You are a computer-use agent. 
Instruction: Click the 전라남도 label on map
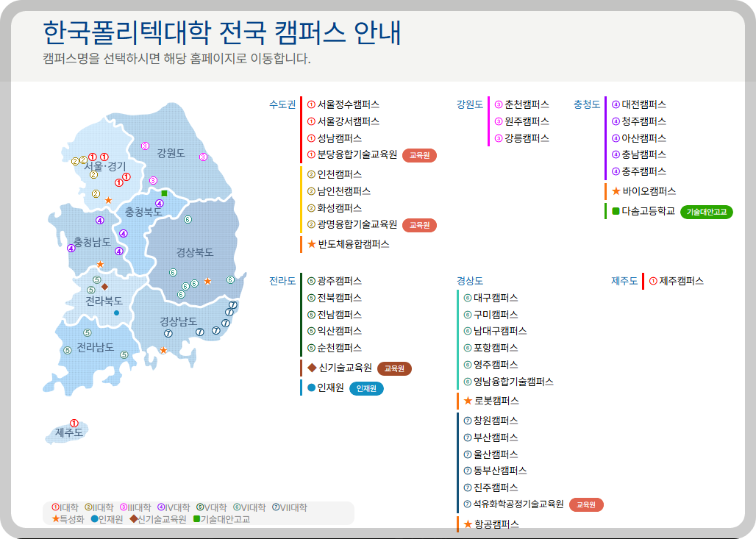tap(96, 347)
